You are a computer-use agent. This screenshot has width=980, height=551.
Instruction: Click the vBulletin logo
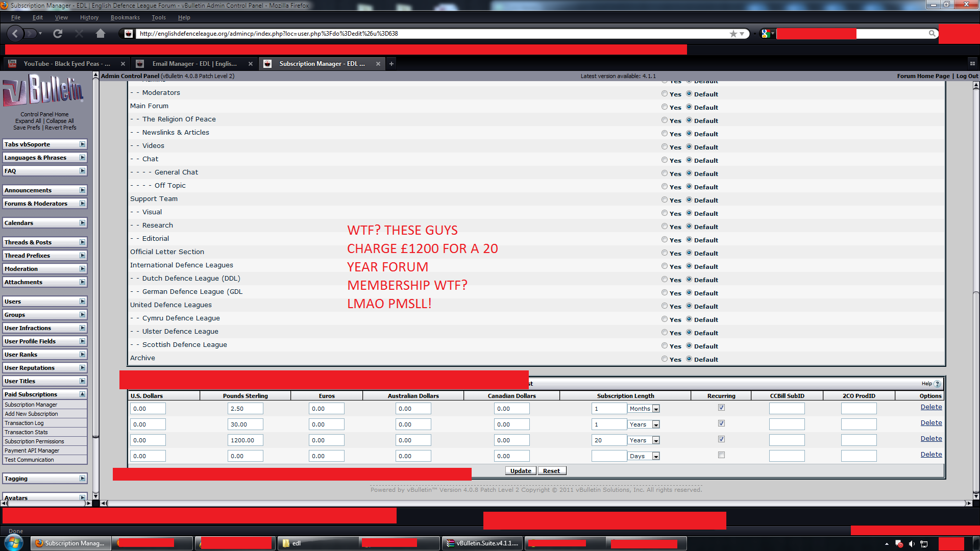pos(43,91)
